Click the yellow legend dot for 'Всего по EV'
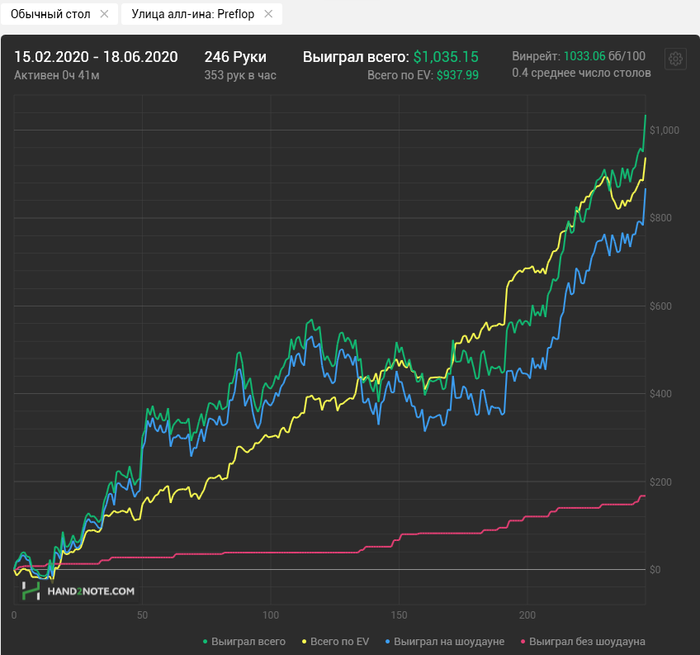The image size is (700, 655). pos(304,642)
